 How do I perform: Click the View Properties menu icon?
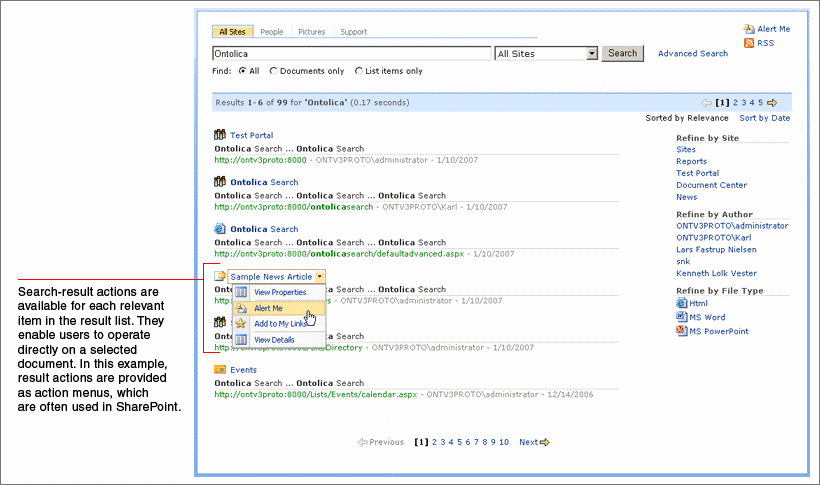(x=241, y=292)
